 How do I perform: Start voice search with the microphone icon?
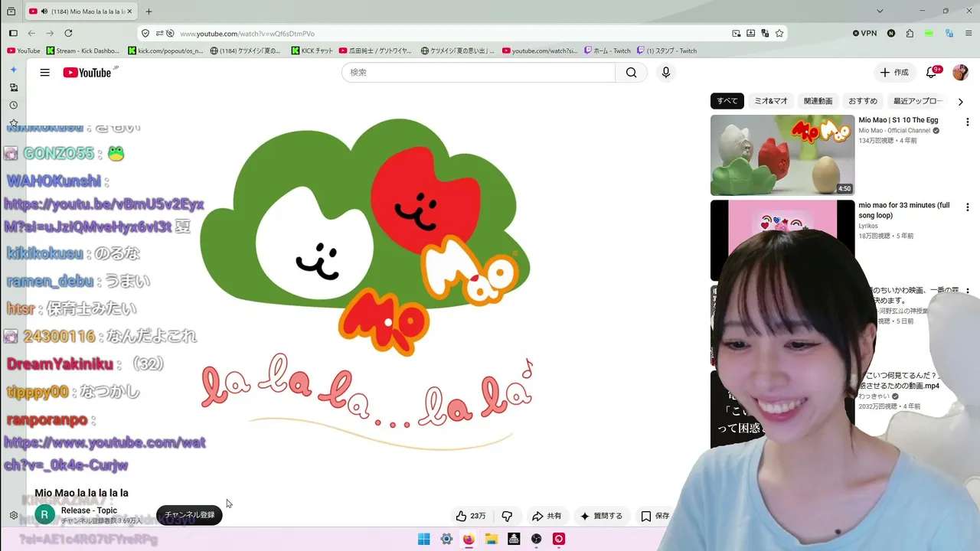[666, 73]
